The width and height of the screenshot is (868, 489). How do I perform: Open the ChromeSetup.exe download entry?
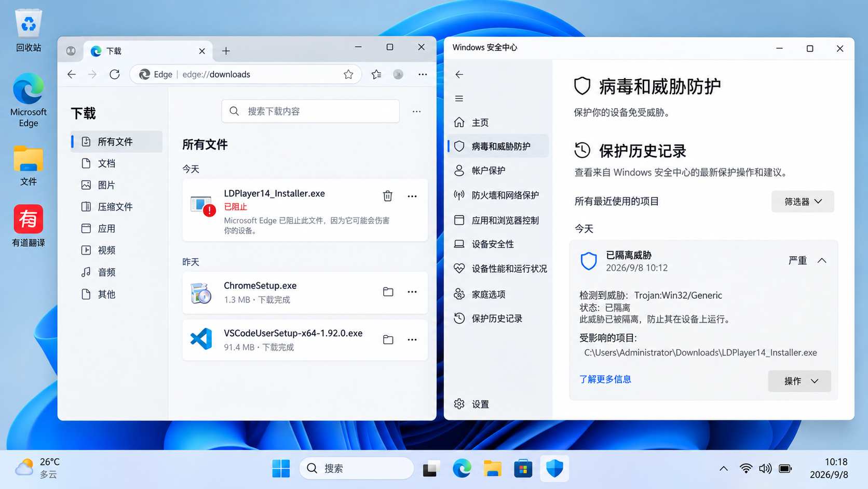click(x=305, y=293)
